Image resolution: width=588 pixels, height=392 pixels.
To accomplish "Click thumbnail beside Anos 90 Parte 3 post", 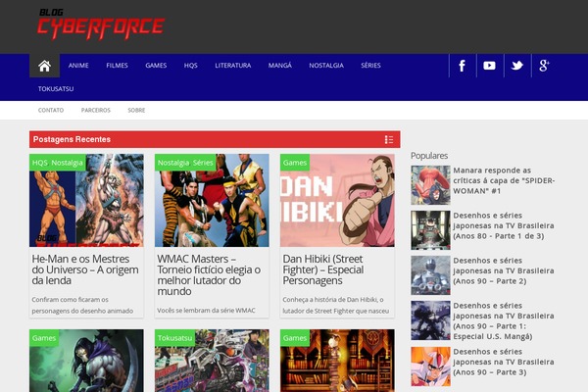I will (x=430, y=367).
